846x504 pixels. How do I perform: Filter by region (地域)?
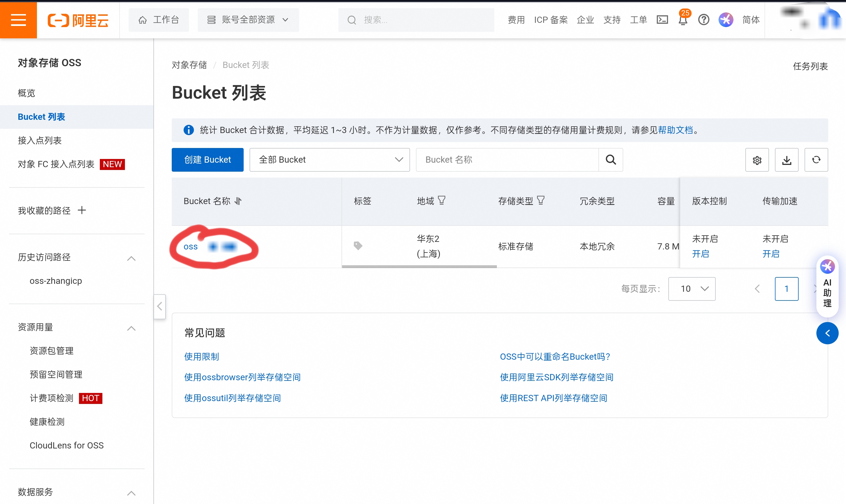[441, 200]
